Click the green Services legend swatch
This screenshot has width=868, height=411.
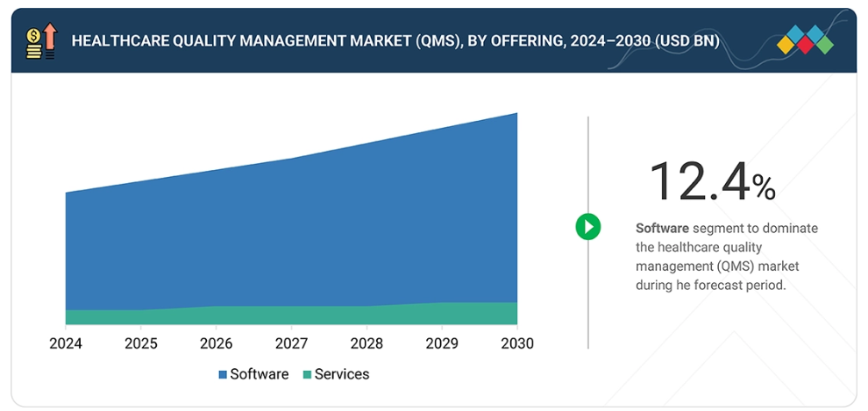(x=307, y=375)
